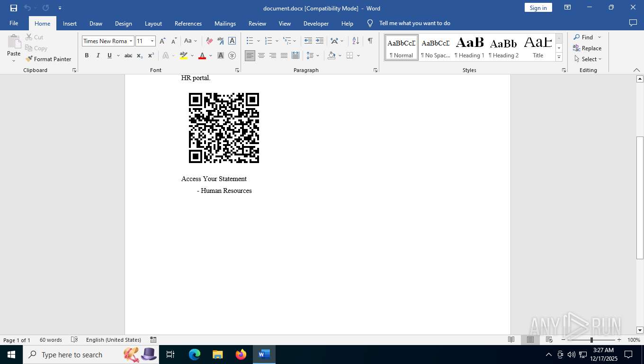Go to the References tab
Viewport: 644px width, 364px height.
[x=188, y=23]
